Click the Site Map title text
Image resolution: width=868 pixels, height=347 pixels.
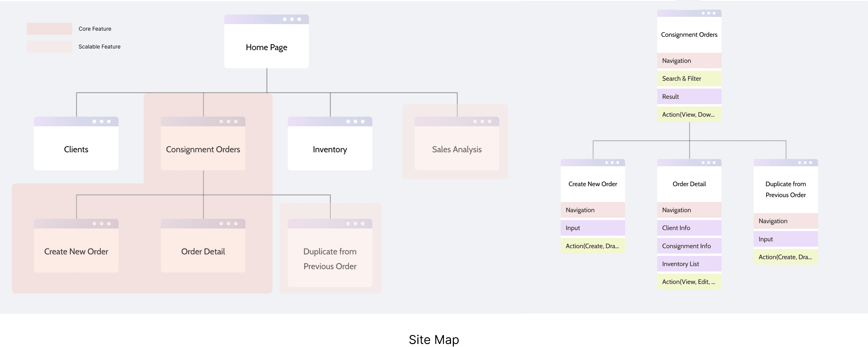[x=434, y=339]
